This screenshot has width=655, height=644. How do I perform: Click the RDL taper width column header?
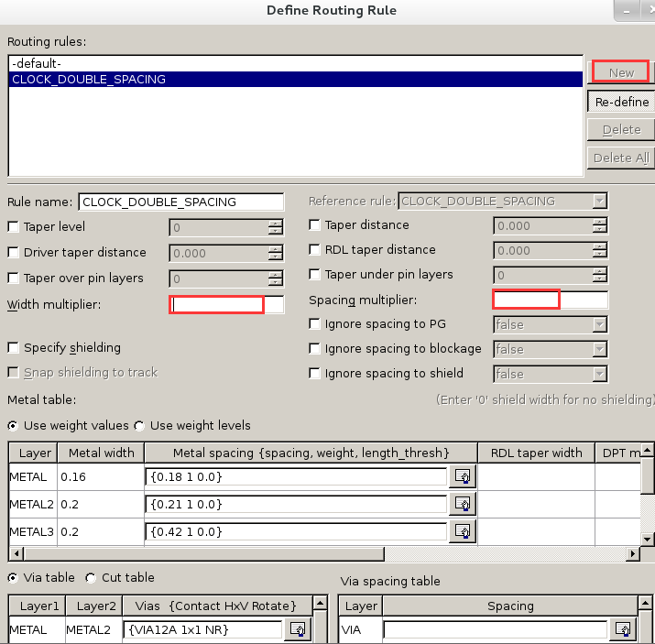(x=536, y=453)
